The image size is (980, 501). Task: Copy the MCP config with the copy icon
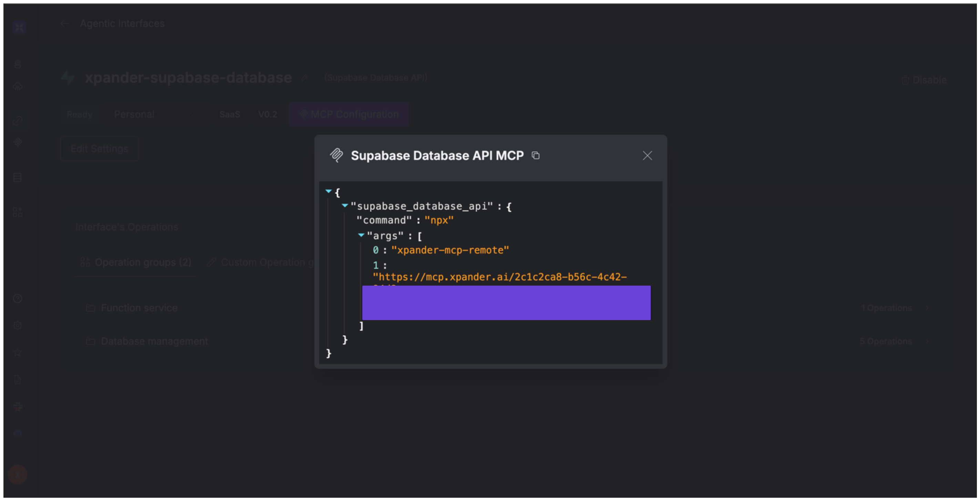point(536,156)
